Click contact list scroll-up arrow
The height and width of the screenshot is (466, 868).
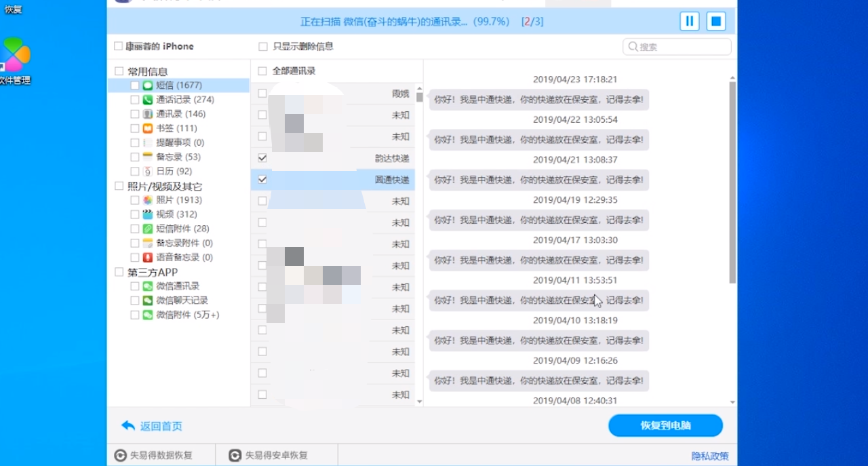point(419,88)
